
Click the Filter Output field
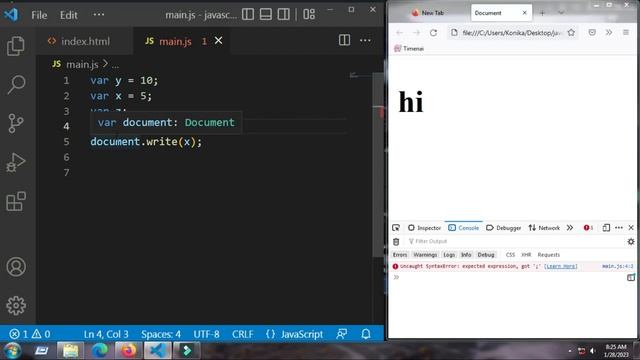pos(515,241)
